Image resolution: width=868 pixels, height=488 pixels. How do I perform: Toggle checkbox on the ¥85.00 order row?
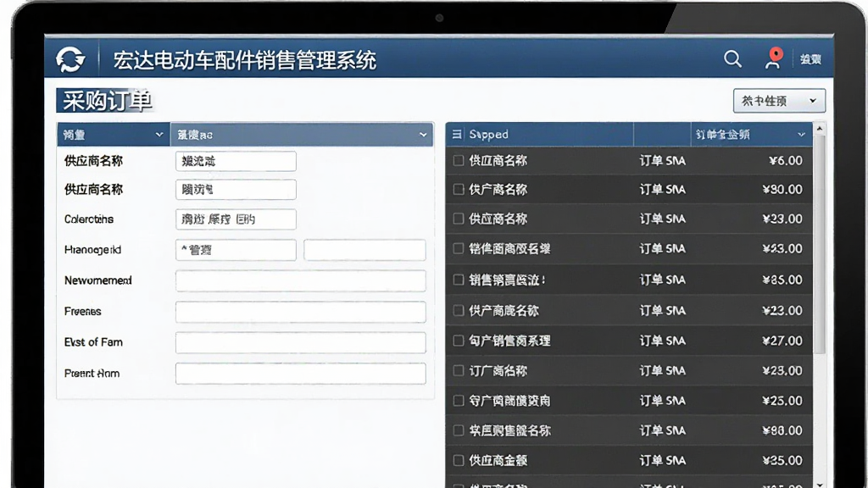point(459,280)
